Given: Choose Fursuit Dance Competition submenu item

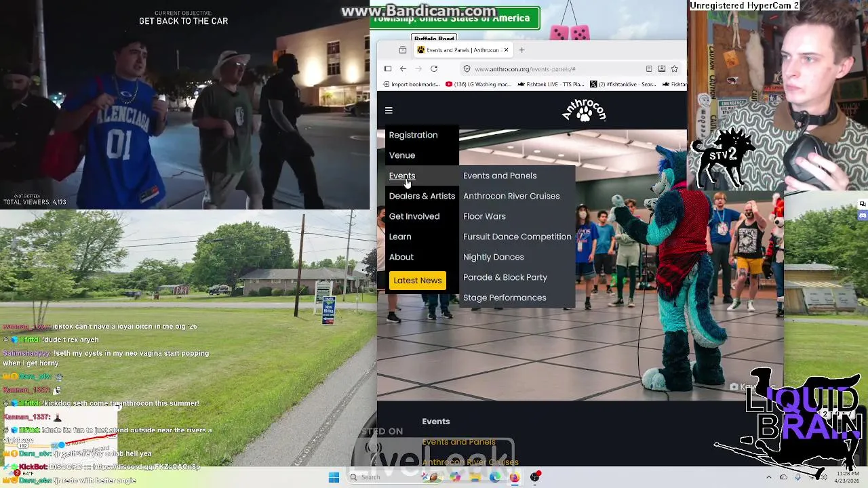Looking at the screenshot, I should click(517, 237).
